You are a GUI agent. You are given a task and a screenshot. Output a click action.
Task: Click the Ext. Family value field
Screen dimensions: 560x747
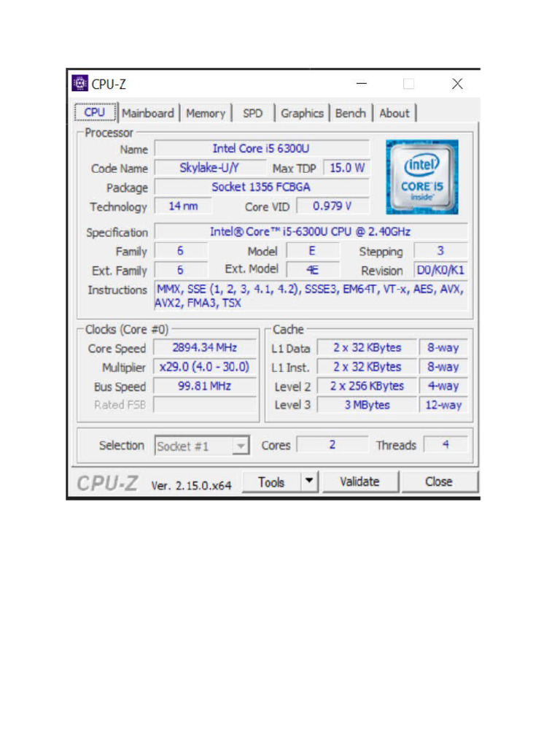pyautogui.click(x=181, y=270)
